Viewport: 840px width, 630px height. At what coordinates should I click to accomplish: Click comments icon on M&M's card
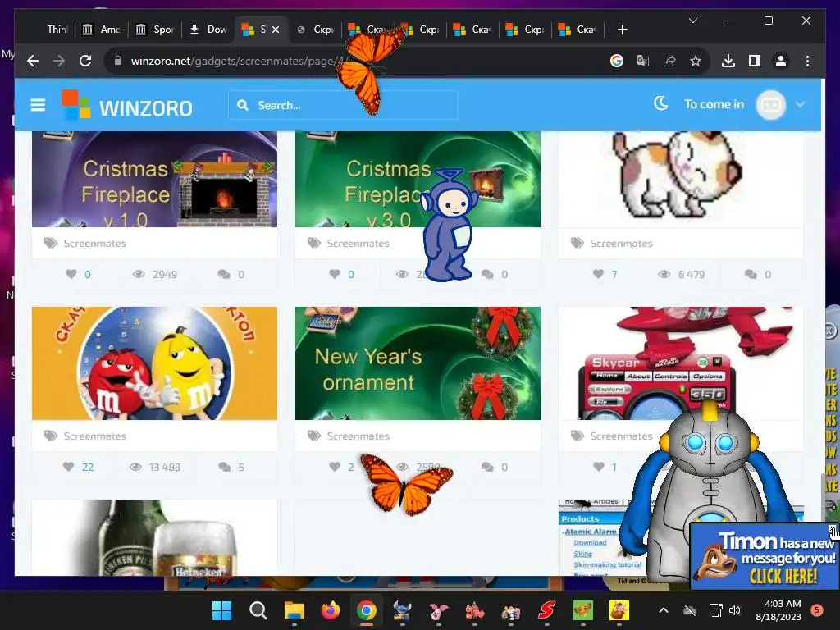pyautogui.click(x=225, y=467)
